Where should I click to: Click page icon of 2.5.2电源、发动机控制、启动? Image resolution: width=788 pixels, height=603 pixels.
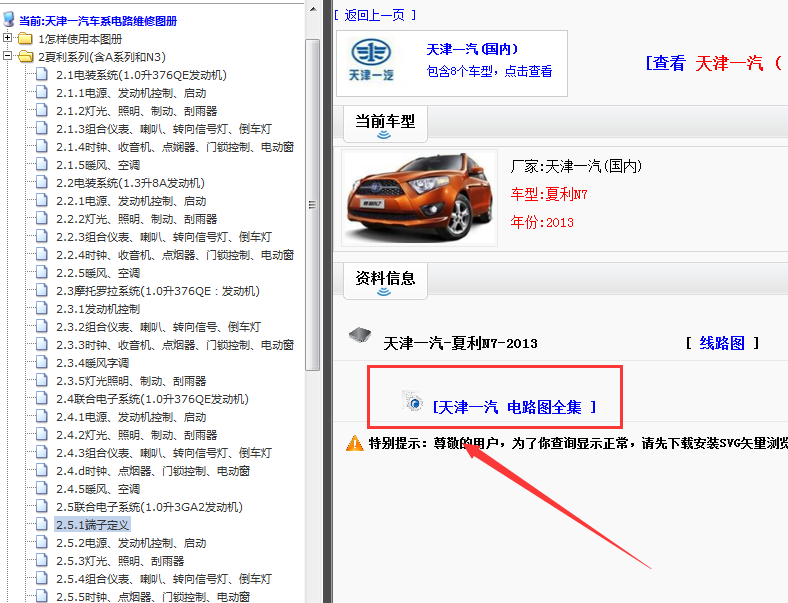pyautogui.click(x=42, y=543)
